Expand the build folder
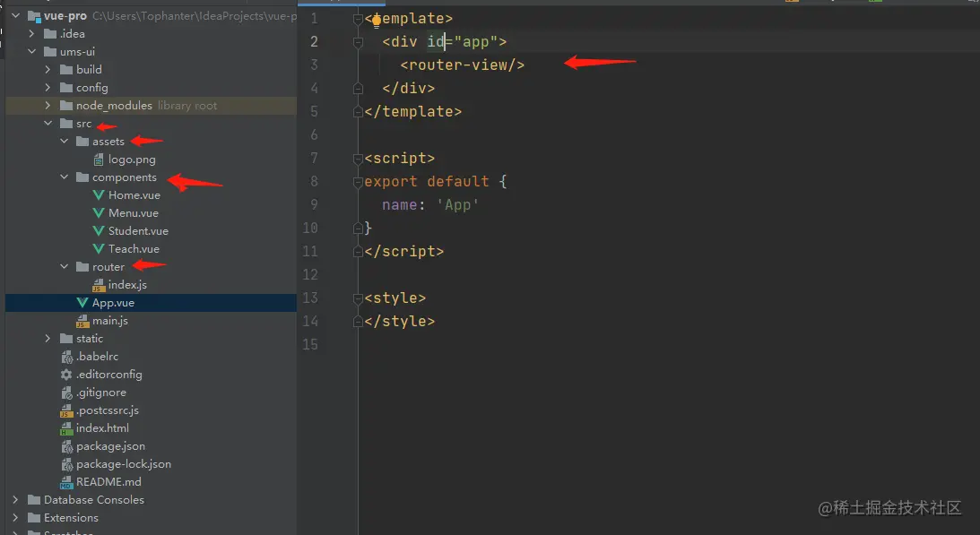This screenshot has width=980, height=535. (48, 69)
